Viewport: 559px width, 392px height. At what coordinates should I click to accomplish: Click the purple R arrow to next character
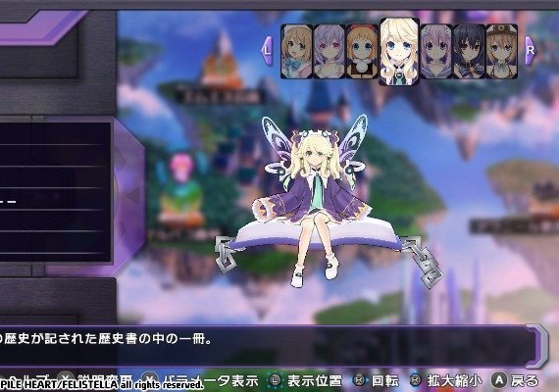point(531,51)
